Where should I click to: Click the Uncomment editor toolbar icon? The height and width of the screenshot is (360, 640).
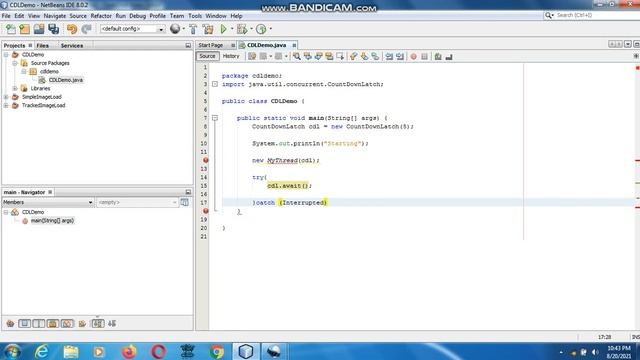point(449,56)
